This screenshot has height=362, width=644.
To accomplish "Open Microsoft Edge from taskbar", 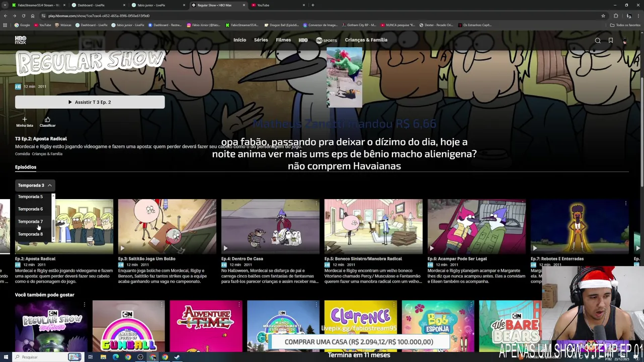I will click(x=116, y=357).
